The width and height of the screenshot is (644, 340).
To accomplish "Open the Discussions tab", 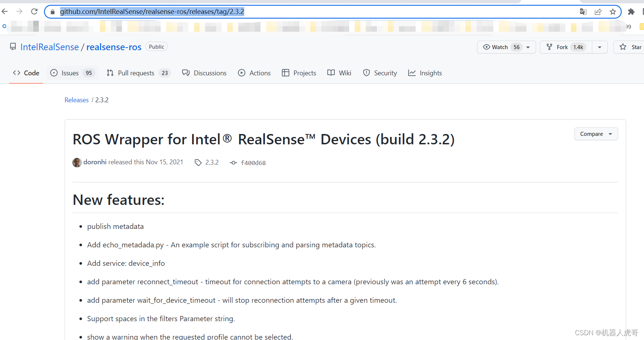I will click(x=204, y=73).
